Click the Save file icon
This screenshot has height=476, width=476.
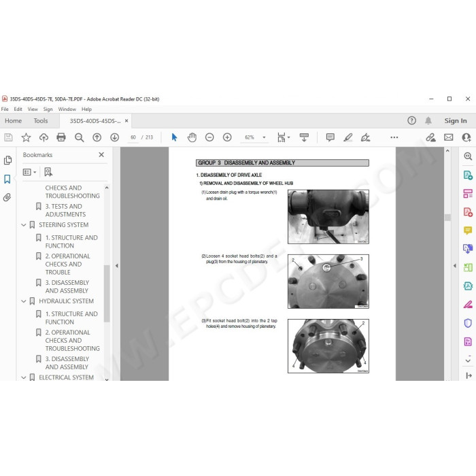[x=8, y=137]
